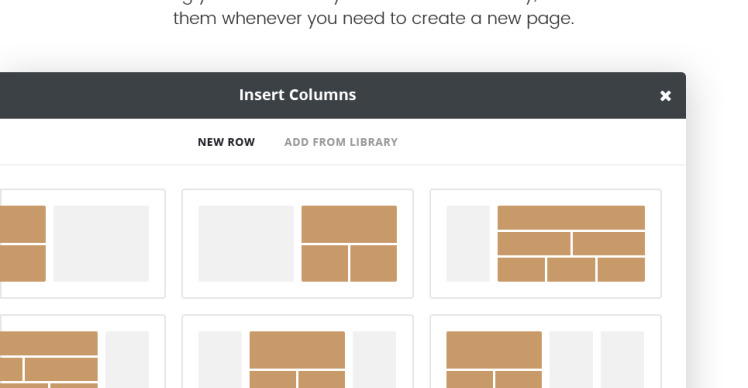Screen dimensions: 748x388
Task: Click the far-right gray column in the bottom-right layout
Action: 622,359
